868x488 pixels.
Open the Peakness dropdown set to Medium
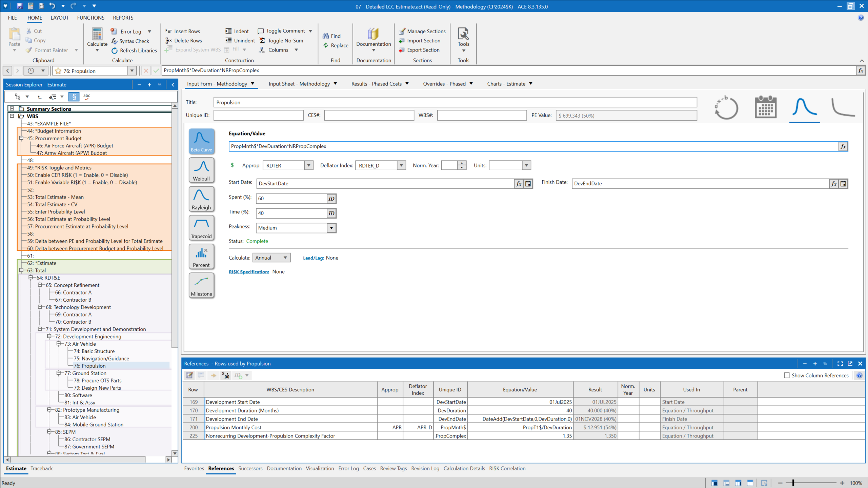[x=331, y=228]
